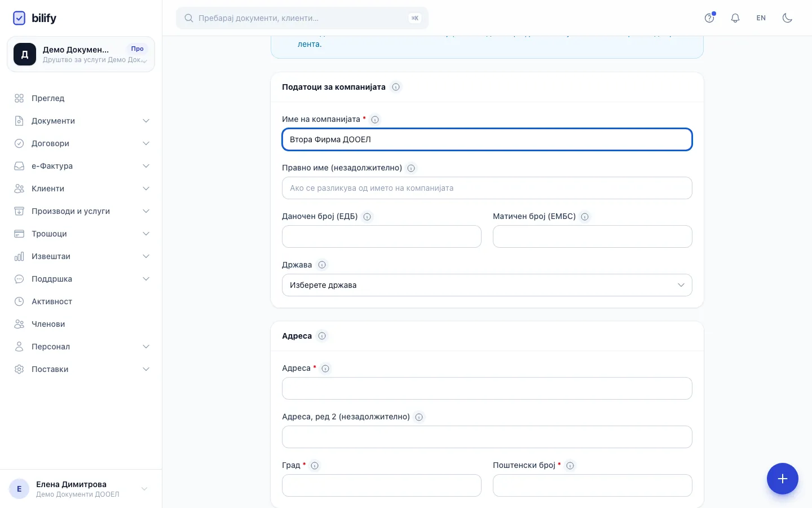Click the е-Фактура inbox icon
The width and height of the screenshot is (812, 508).
coord(19,166)
